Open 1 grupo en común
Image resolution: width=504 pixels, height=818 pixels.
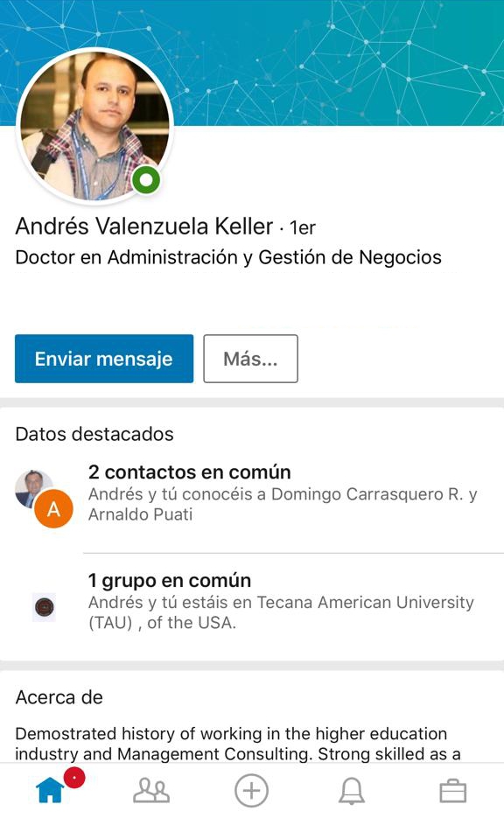coord(170,580)
